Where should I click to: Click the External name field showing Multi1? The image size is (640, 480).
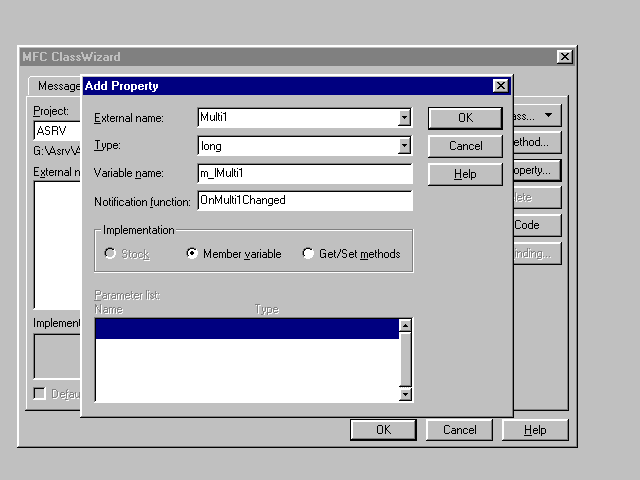pos(296,118)
